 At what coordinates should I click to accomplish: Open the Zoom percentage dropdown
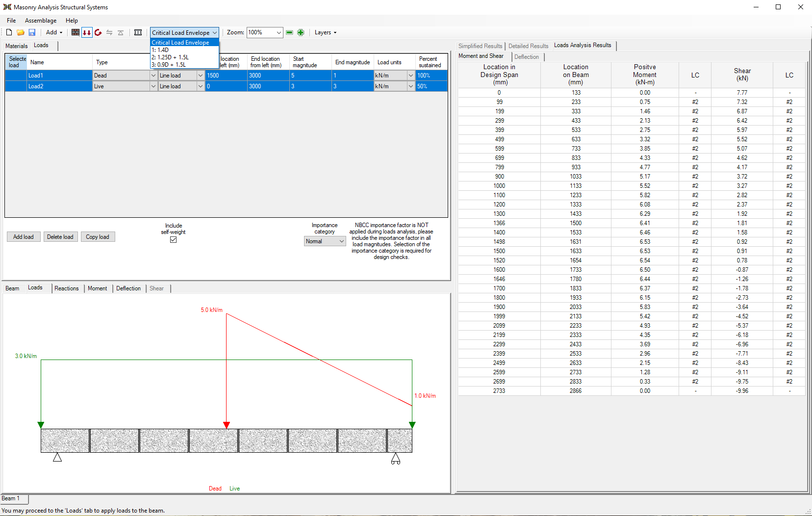(279, 32)
